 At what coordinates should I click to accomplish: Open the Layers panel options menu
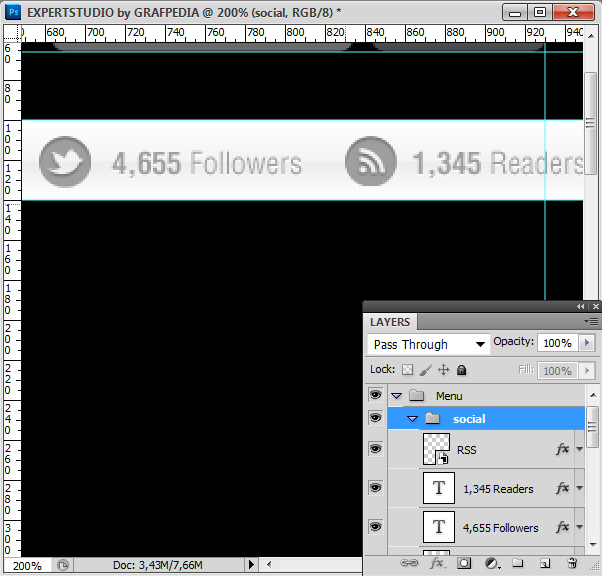tap(590, 322)
